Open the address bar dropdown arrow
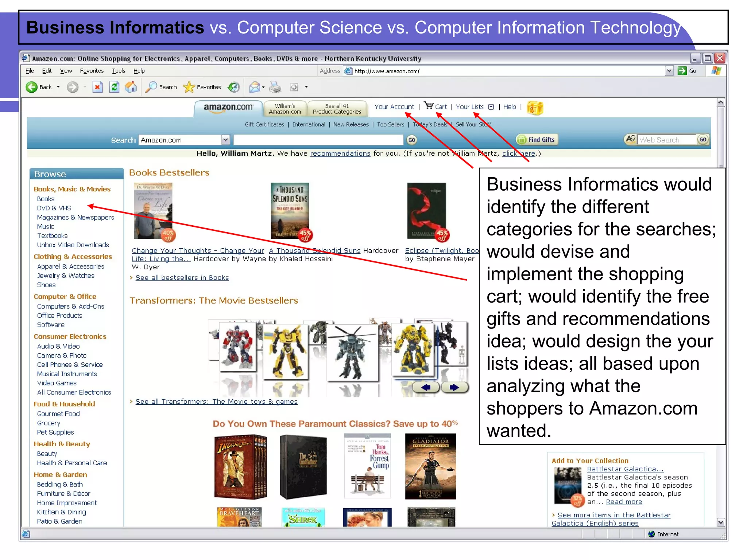Image resolution: width=747 pixels, height=560 pixels. (x=669, y=71)
